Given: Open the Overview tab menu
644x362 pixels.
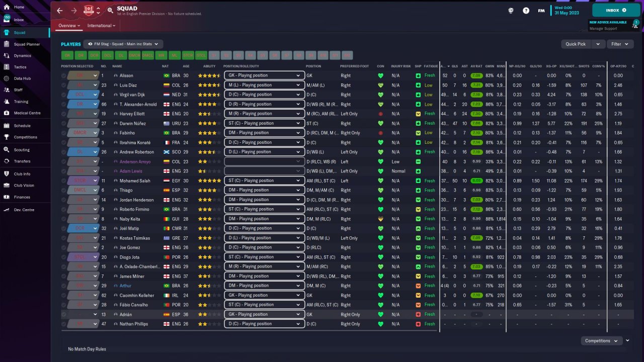Looking at the screenshot, I should [x=69, y=26].
